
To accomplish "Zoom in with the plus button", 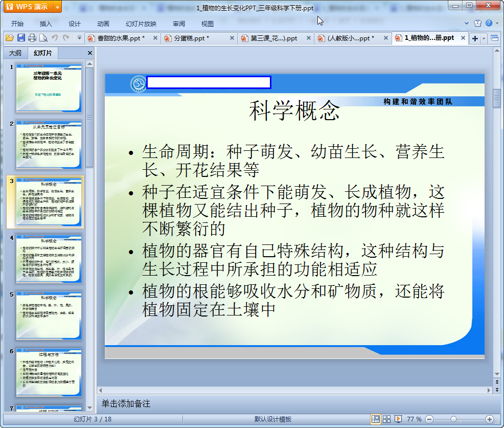I will point(490,419).
